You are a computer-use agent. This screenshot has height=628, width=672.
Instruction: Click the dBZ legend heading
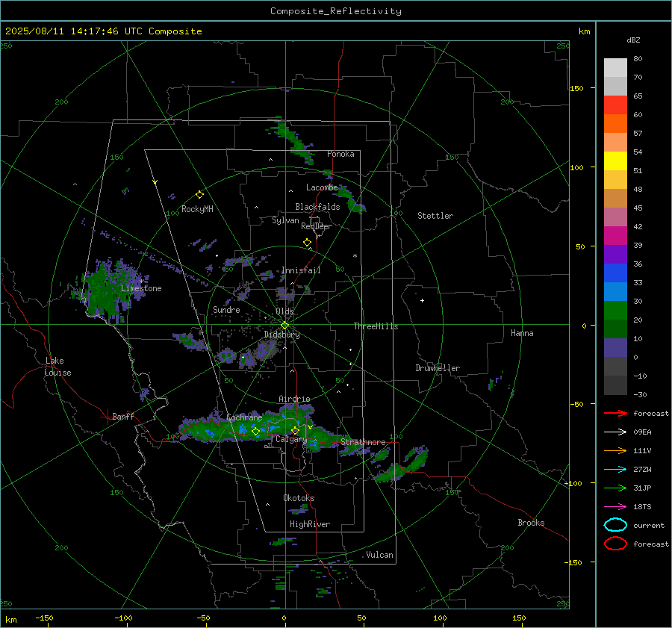pos(633,40)
